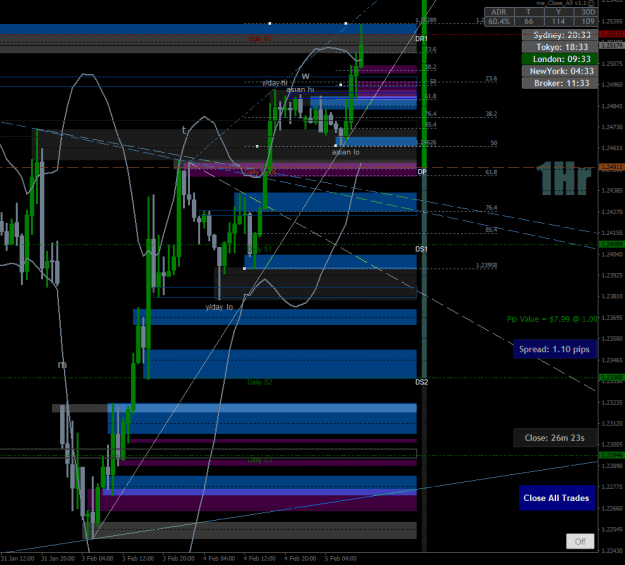Click the ADR header cell
The image size is (625, 565).
(x=499, y=12)
